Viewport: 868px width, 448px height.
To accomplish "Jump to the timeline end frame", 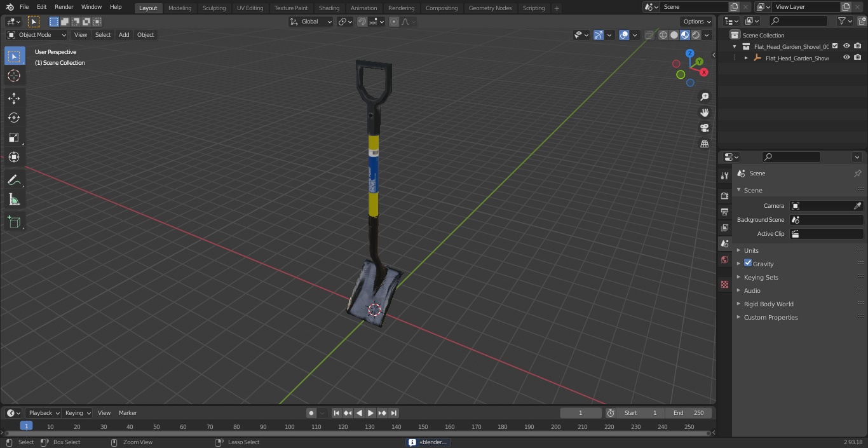I will coord(393,413).
